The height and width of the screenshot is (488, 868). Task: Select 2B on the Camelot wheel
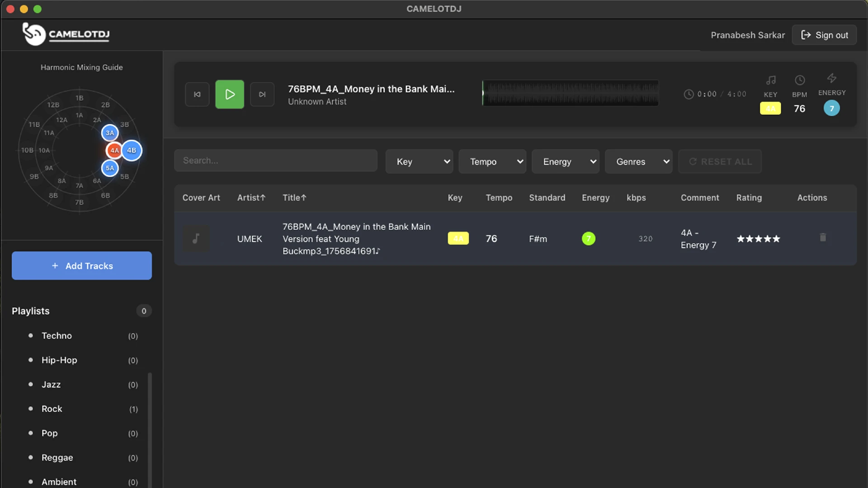point(105,105)
